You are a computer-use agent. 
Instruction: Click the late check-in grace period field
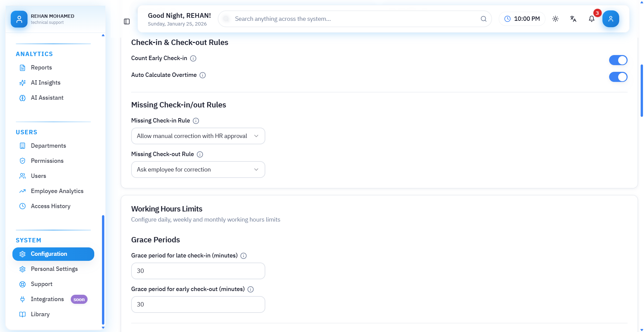(198, 271)
